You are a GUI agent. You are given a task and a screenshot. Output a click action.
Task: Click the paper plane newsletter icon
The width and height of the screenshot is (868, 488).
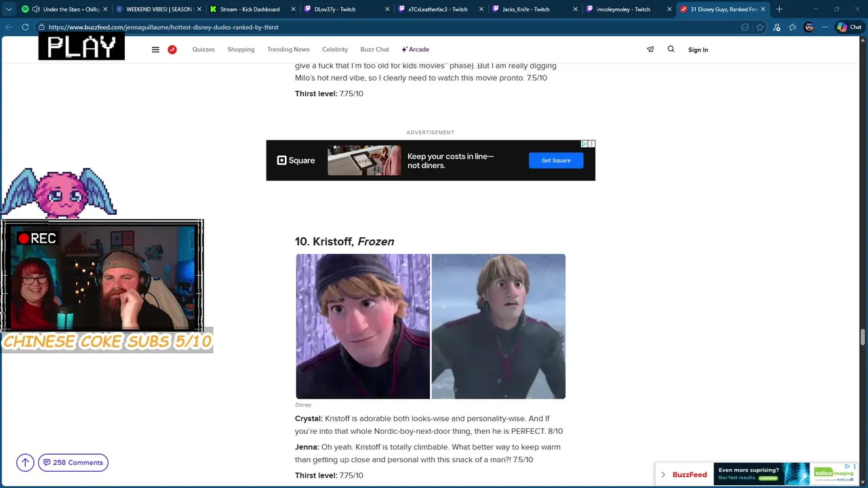pos(650,49)
